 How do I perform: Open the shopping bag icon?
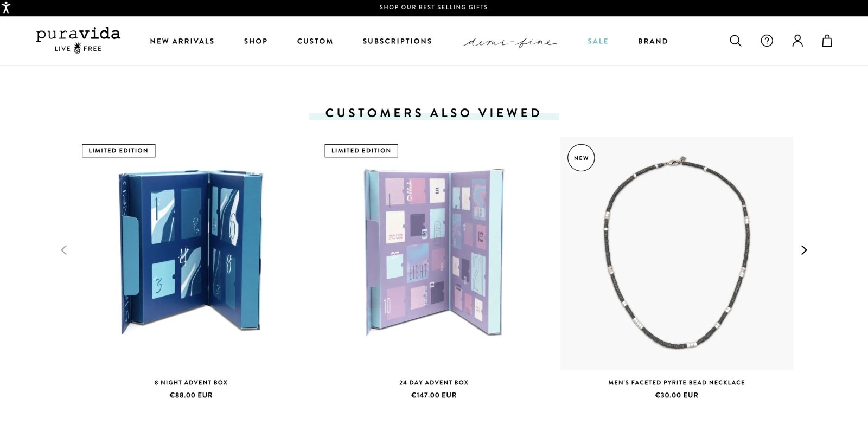[827, 41]
